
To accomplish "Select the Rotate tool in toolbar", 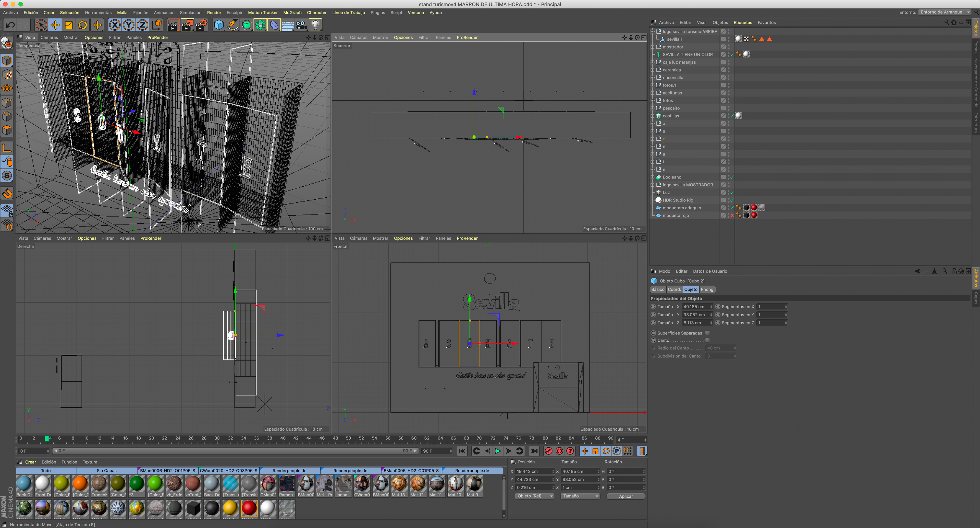I will click(x=82, y=25).
